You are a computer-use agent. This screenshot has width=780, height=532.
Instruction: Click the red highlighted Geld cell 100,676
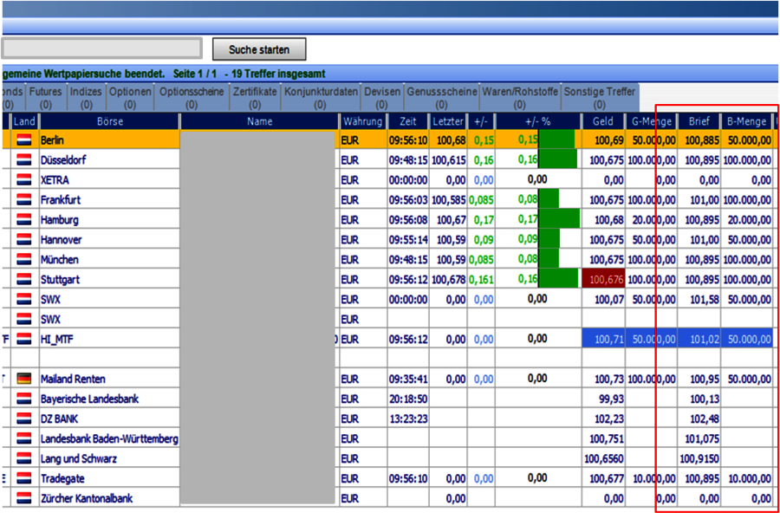click(x=604, y=280)
